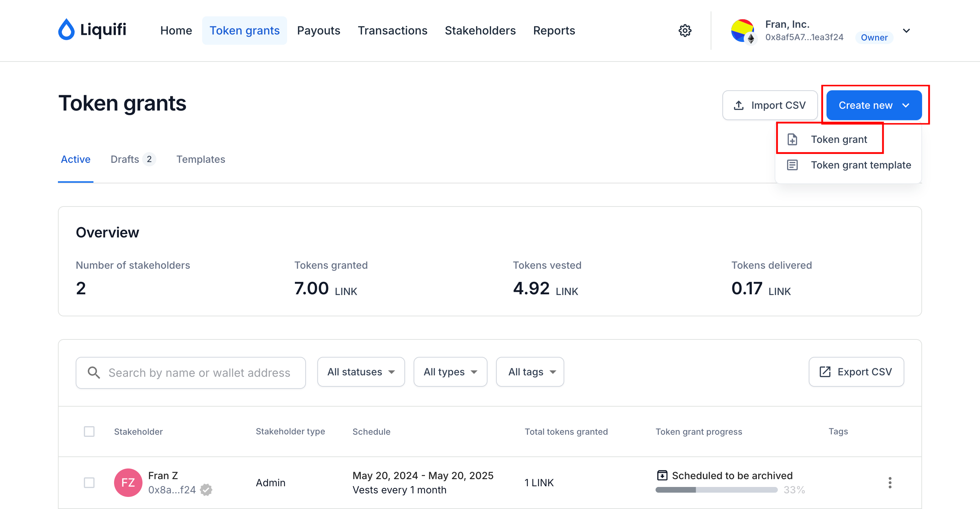Click the Liquifi droplet logo
This screenshot has height=509, width=980.
coord(66,29)
